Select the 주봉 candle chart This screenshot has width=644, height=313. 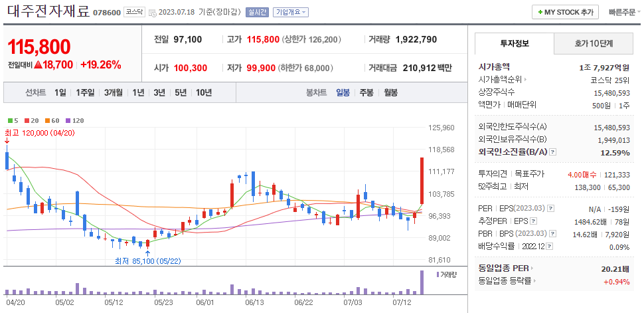click(366, 92)
